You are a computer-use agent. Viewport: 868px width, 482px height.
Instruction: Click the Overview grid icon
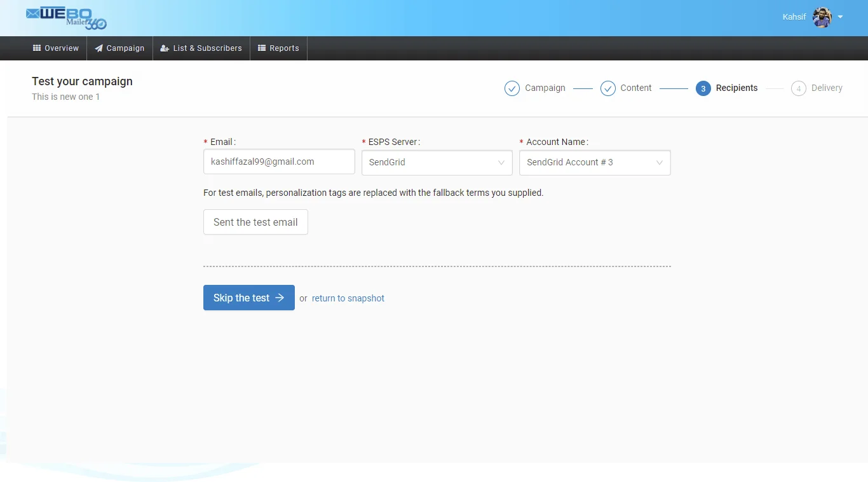tap(37, 48)
